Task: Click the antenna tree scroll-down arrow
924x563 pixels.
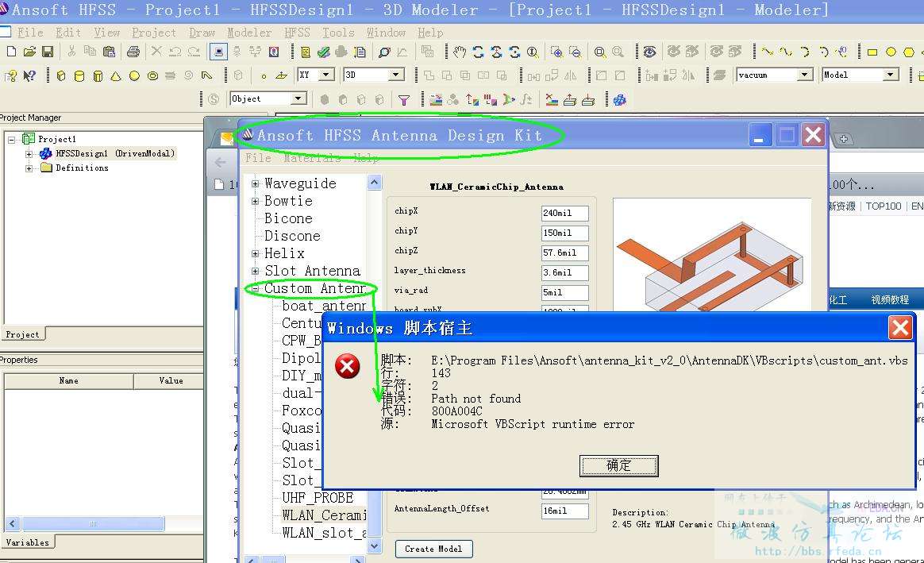Action: (374, 546)
